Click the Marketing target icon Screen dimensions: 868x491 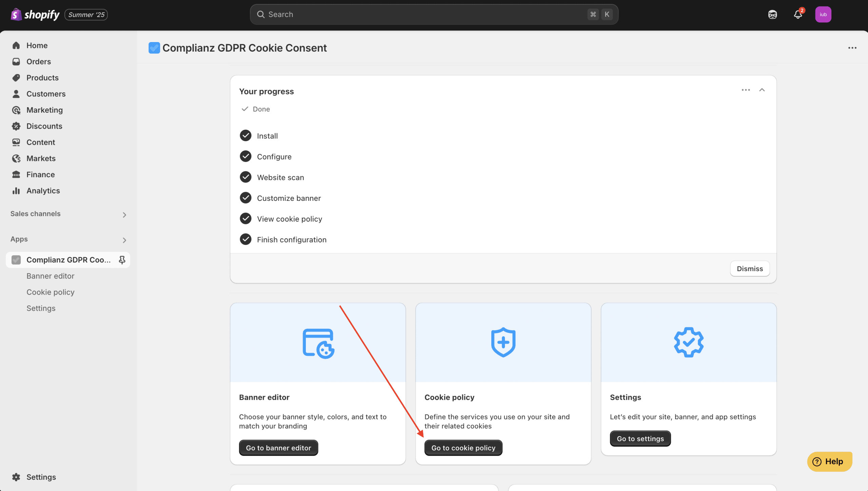coord(16,110)
